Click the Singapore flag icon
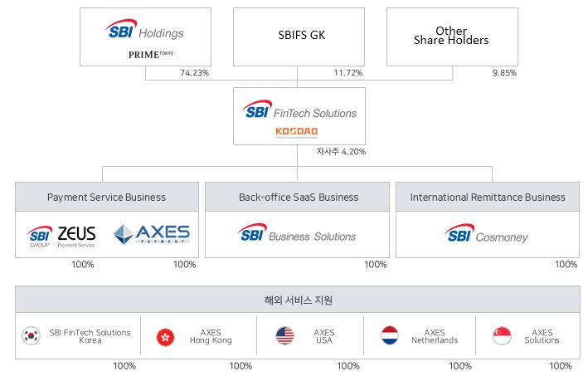The width and height of the screenshot is (588, 376). [502, 335]
